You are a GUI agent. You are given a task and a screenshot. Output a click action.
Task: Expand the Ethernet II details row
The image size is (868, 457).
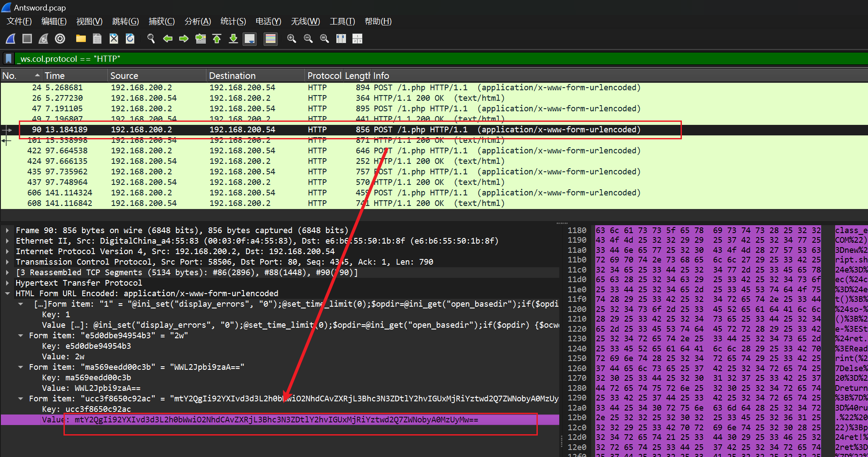click(x=7, y=241)
